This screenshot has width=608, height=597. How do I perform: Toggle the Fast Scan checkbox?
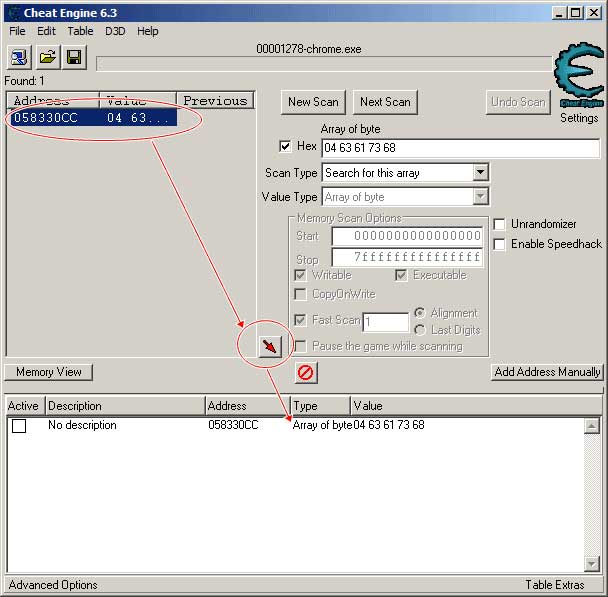click(x=300, y=320)
